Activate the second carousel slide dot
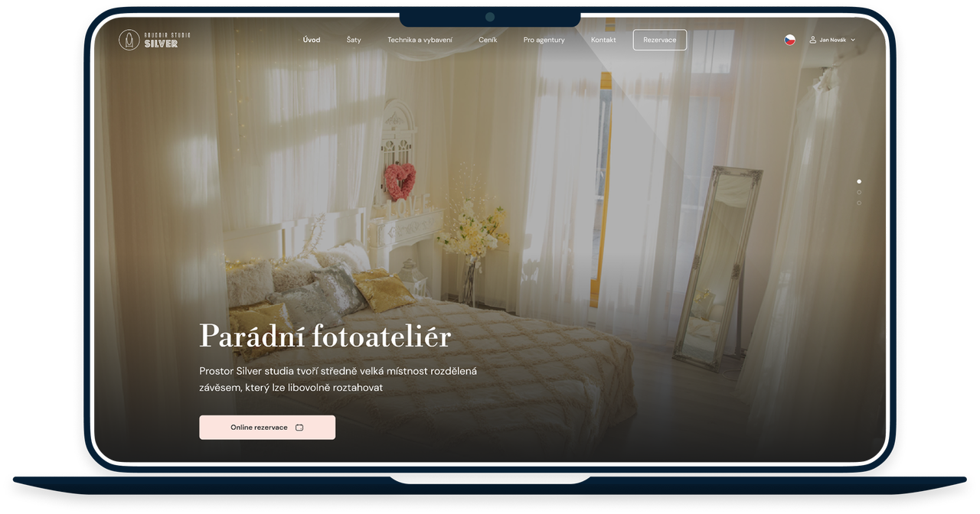This screenshot has width=980, height=514. (858, 192)
